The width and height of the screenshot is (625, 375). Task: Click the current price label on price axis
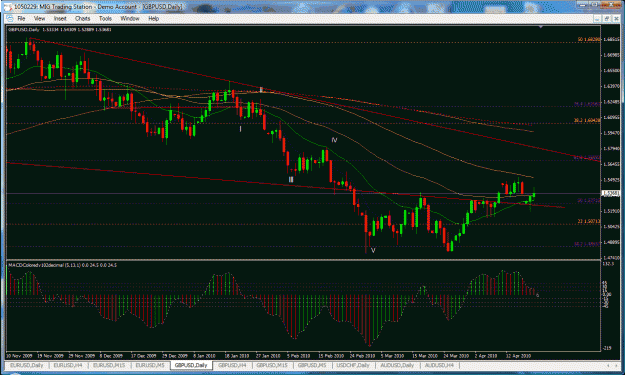click(x=611, y=193)
